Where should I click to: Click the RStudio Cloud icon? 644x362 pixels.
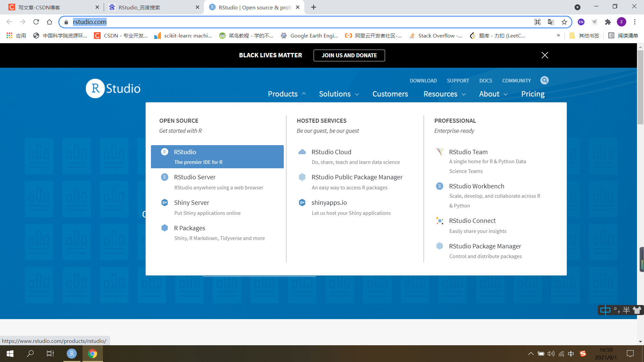(302, 152)
